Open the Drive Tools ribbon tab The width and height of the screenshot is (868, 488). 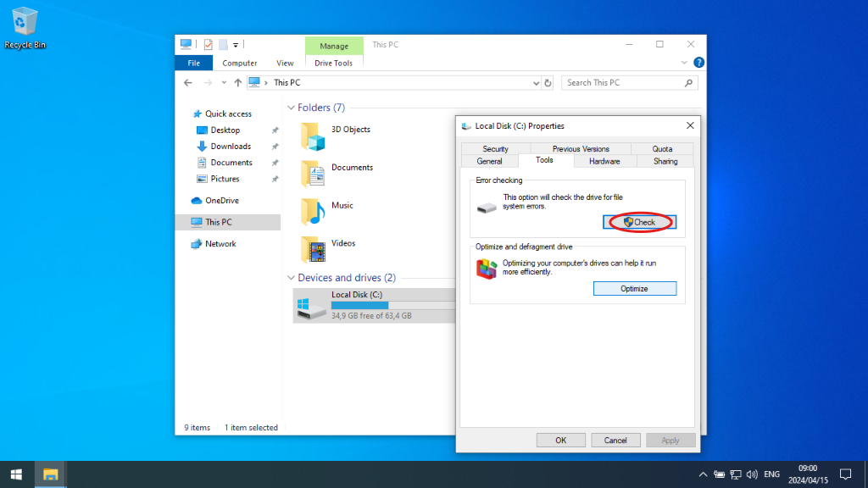pyautogui.click(x=334, y=62)
